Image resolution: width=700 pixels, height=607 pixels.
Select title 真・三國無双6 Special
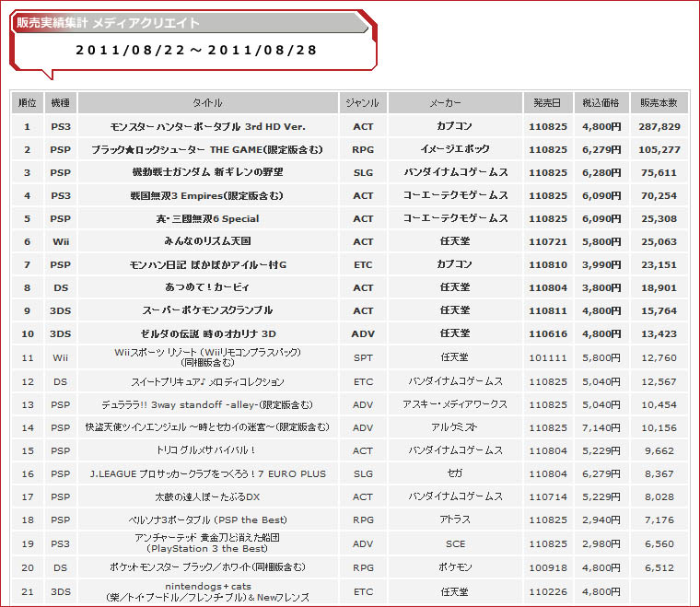(x=207, y=218)
